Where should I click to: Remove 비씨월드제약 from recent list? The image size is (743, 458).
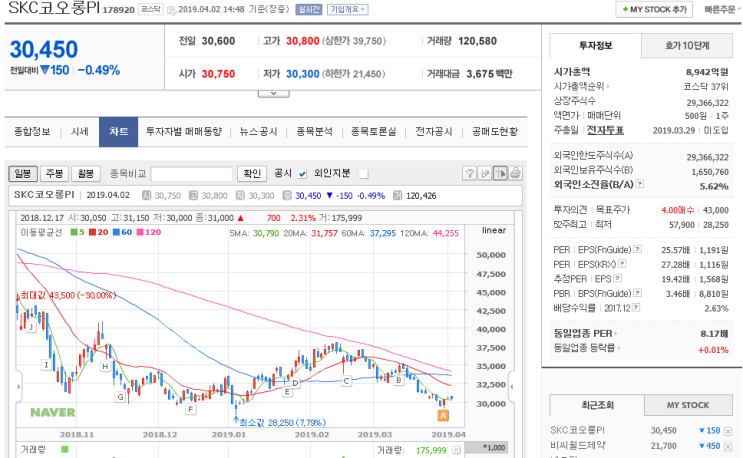tap(728, 446)
